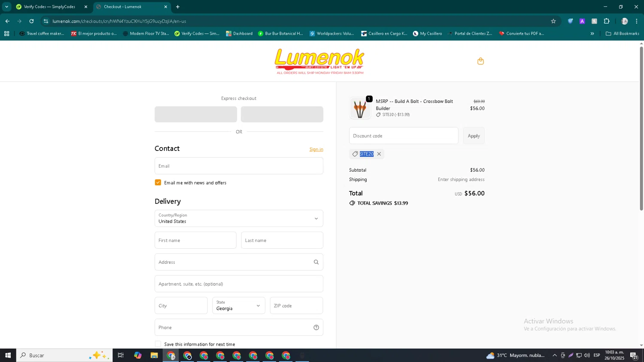Click the taskbar Buscar search box
The width and height of the screenshot is (644, 362).
64,355
